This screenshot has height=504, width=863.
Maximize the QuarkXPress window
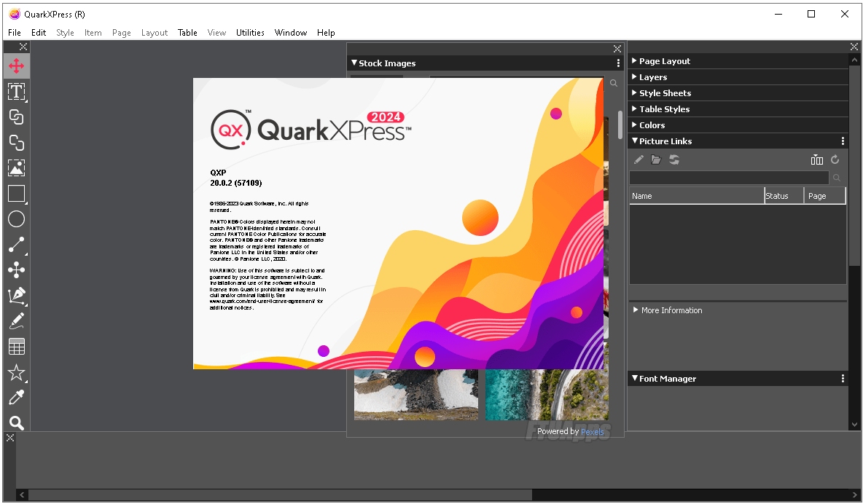click(811, 14)
